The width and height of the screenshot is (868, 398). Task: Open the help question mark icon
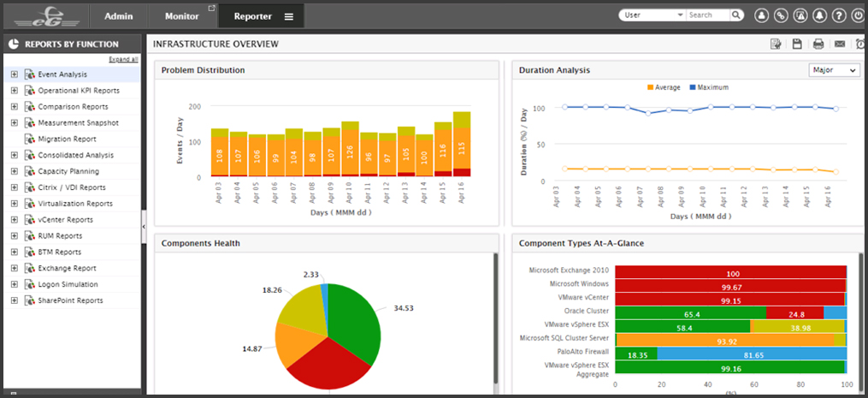point(839,15)
